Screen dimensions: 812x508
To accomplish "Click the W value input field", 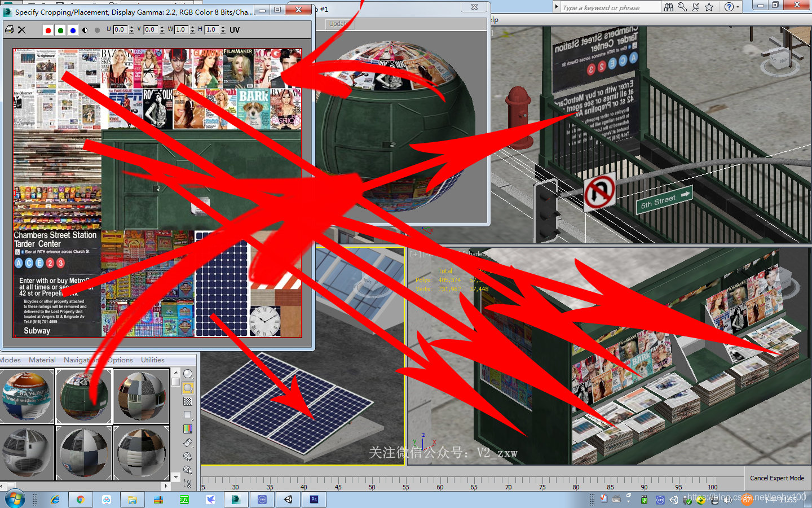I will pyautogui.click(x=182, y=29).
